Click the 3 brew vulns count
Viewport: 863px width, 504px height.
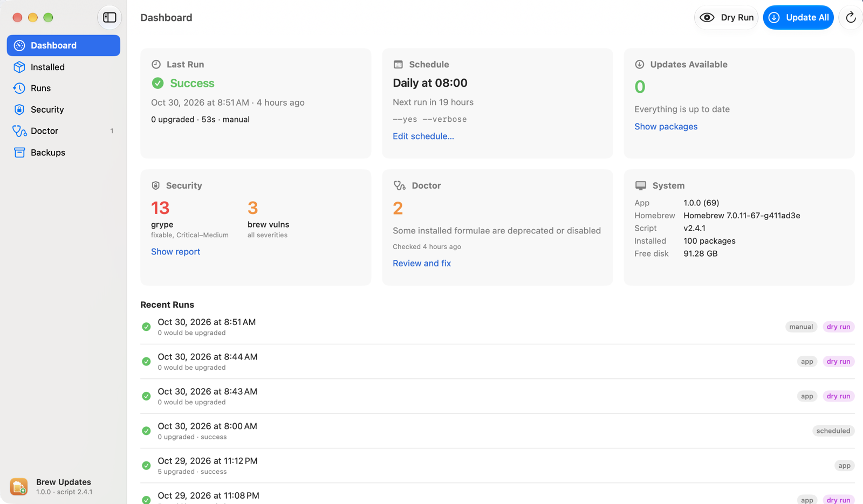[253, 208]
